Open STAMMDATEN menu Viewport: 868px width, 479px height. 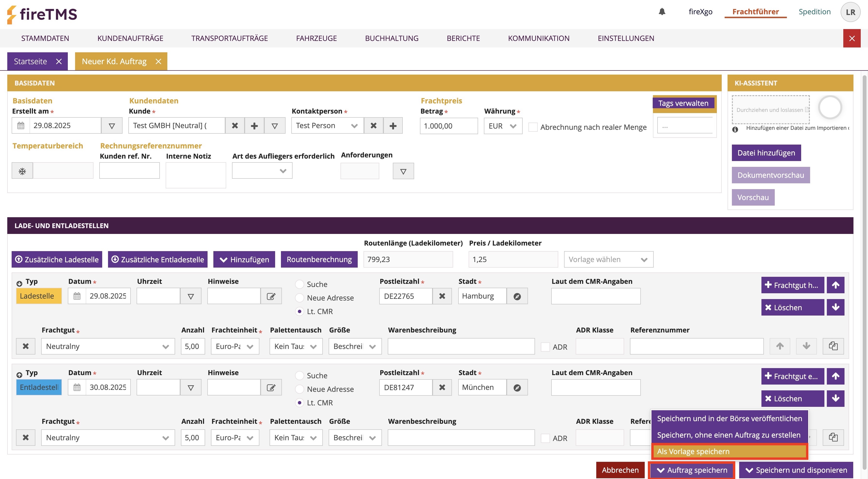click(x=45, y=39)
